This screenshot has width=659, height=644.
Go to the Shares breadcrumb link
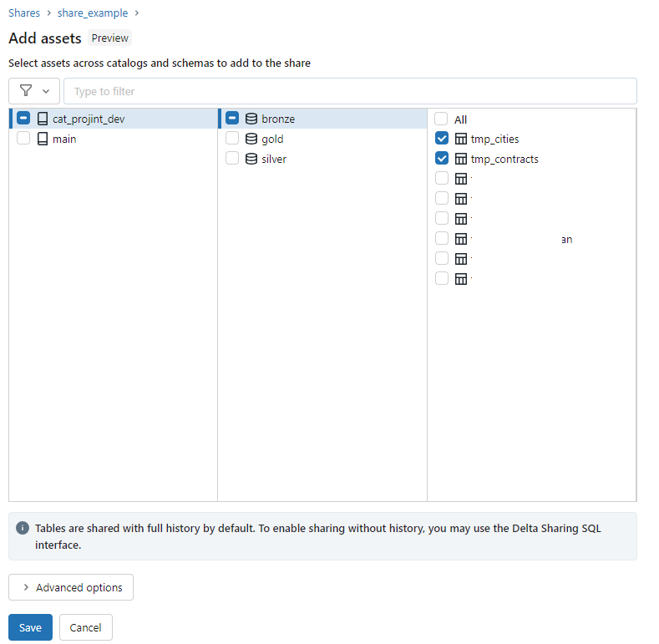pyautogui.click(x=24, y=13)
